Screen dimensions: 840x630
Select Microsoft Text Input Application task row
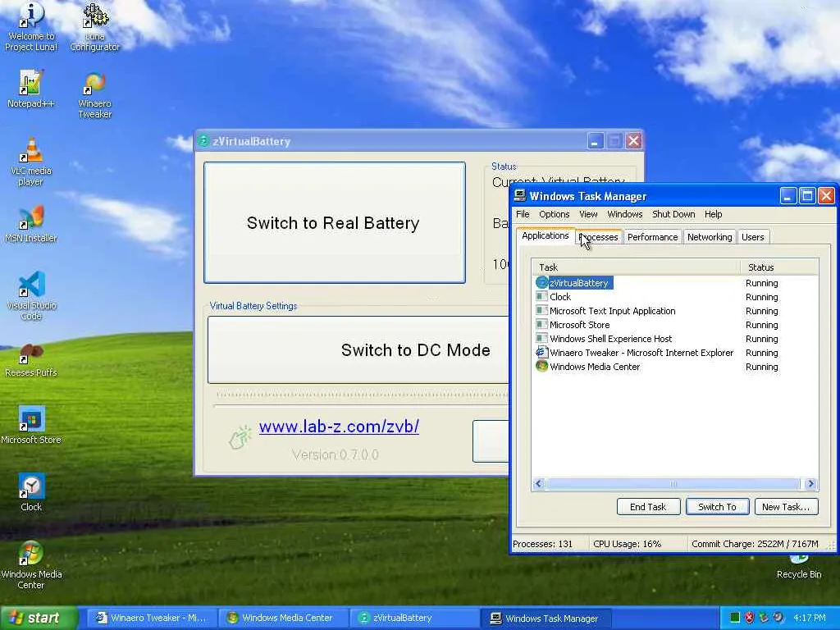675,311
